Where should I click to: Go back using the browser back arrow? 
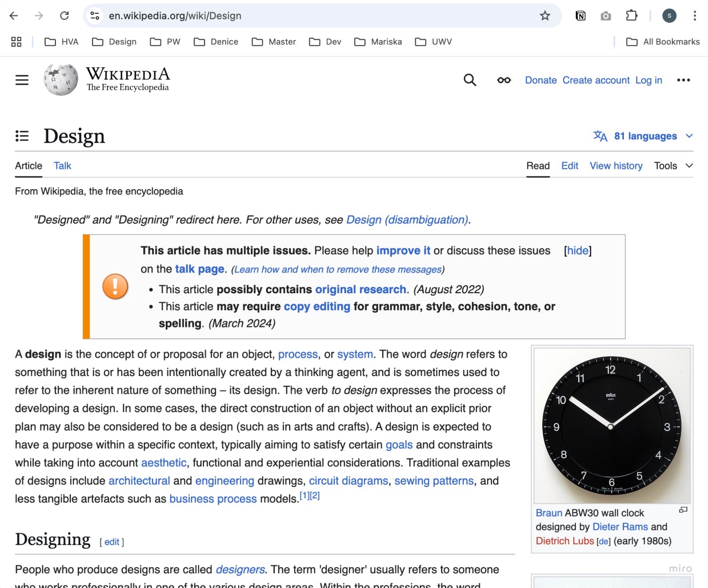14,16
